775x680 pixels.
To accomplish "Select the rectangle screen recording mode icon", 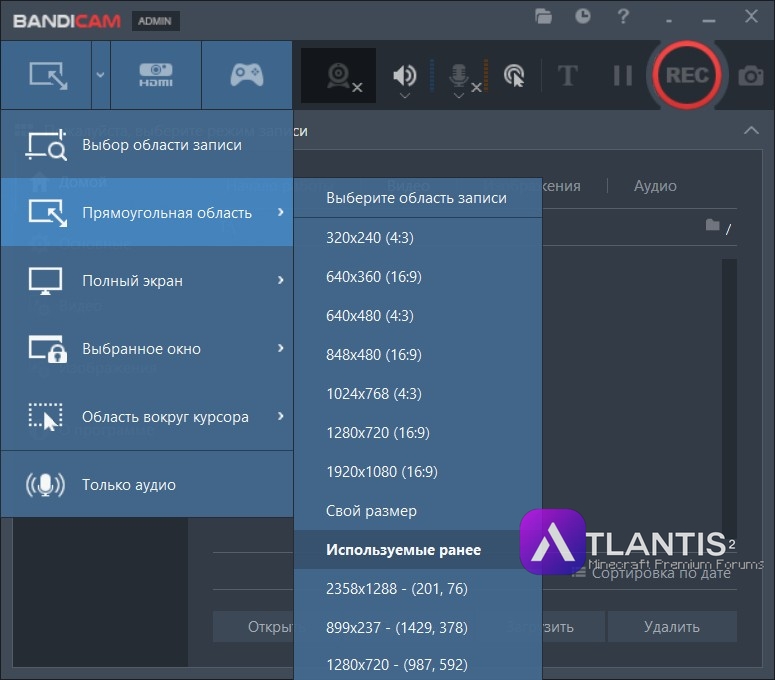I will click(x=48, y=75).
